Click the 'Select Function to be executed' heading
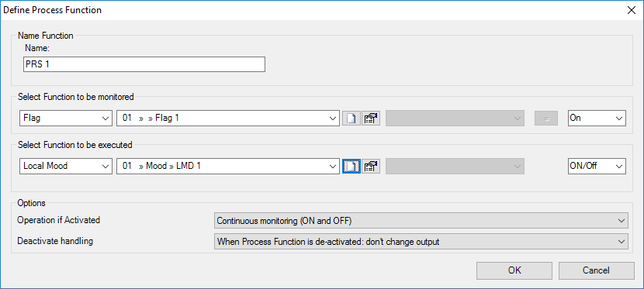The width and height of the screenshot is (644, 289). (75, 145)
